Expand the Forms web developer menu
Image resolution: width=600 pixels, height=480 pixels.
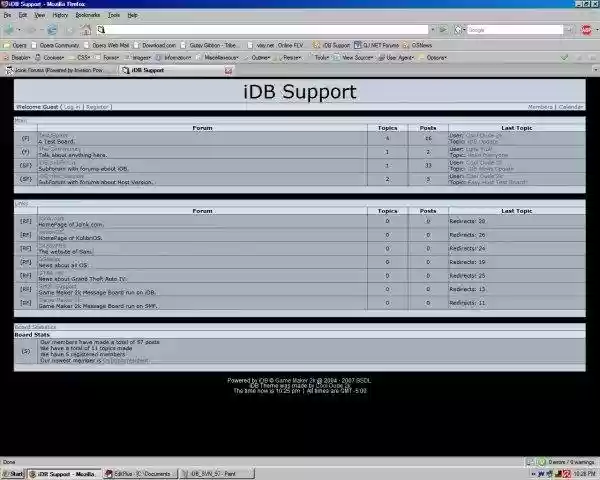(107, 57)
